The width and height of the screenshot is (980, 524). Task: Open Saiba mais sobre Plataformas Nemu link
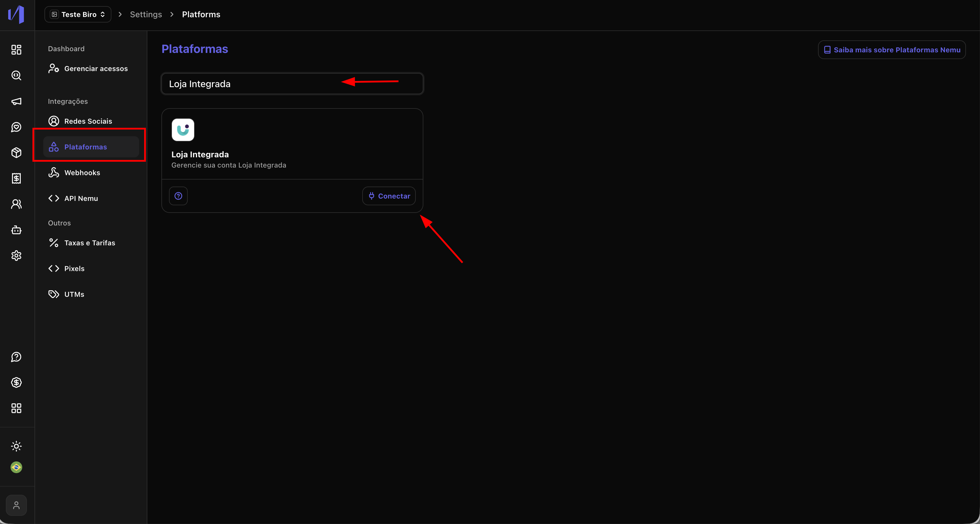892,50
